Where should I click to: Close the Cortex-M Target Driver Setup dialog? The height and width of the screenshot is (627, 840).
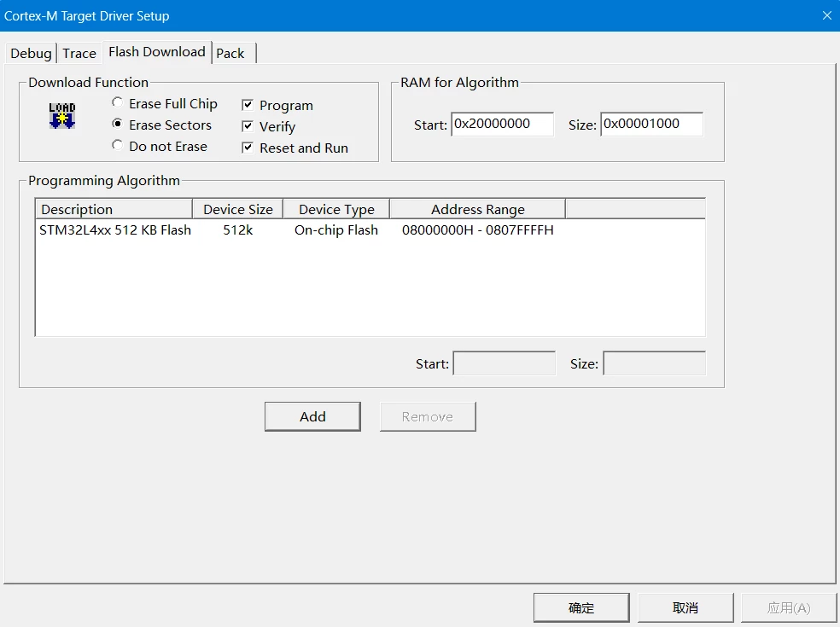[826, 15]
